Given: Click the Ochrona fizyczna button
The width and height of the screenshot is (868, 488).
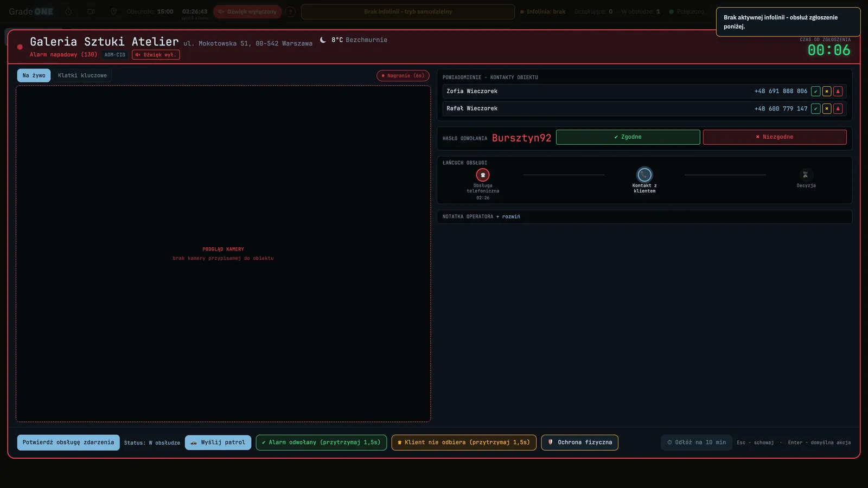Looking at the screenshot, I should point(579,442).
